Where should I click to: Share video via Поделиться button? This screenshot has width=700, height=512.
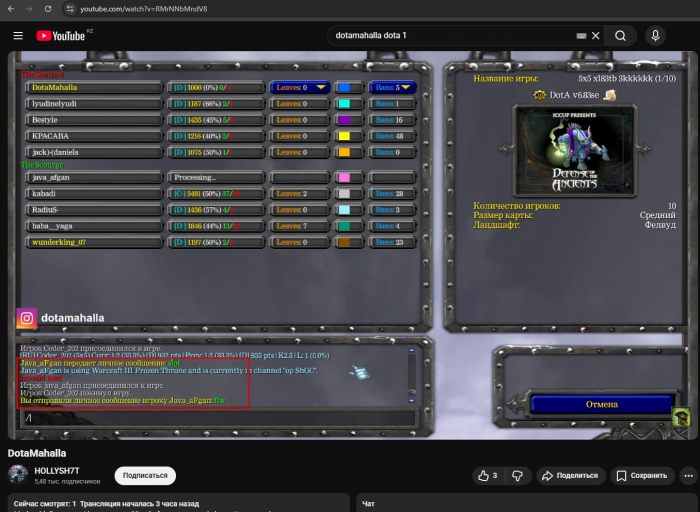click(571, 476)
